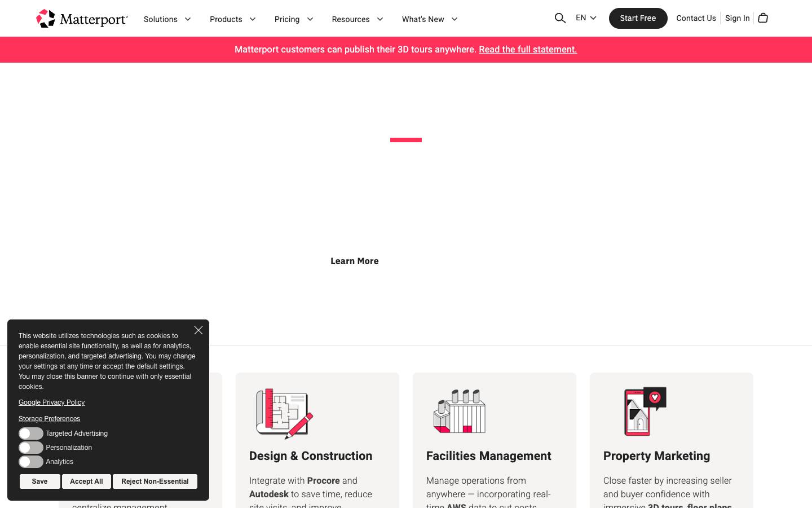Click the Sign In link
Image resolution: width=812 pixels, height=508 pixels.
click(737, 18)
